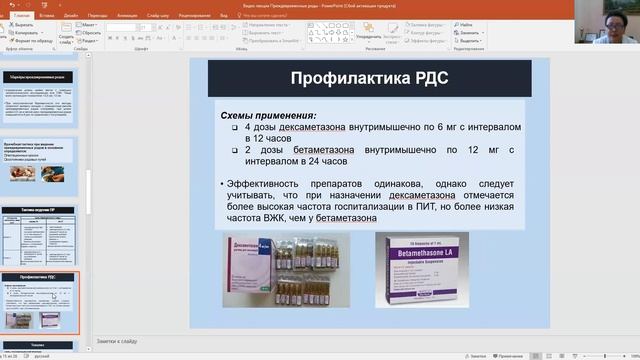Viewport: 640px width, 360px height.
Task: Open the Review (Рецензирование) ribbon tab
Action: [x=195, y=16]
